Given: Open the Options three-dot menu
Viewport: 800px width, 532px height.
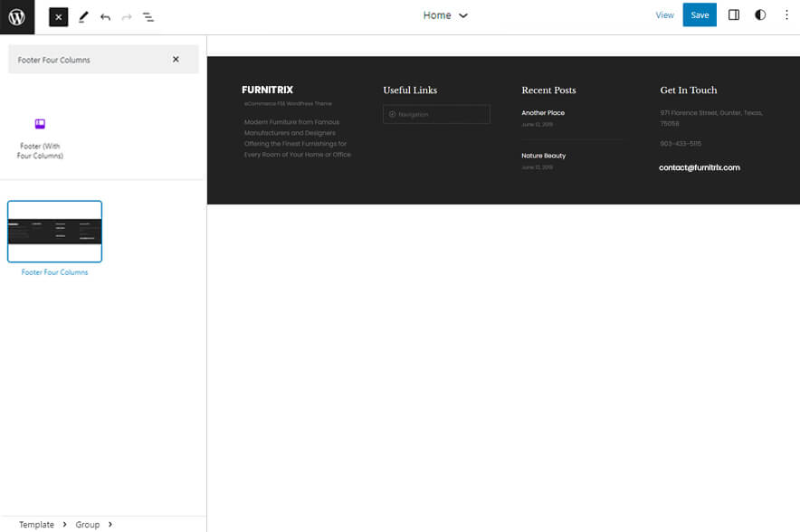Looking at the screenshot, I should click(786, 14).
